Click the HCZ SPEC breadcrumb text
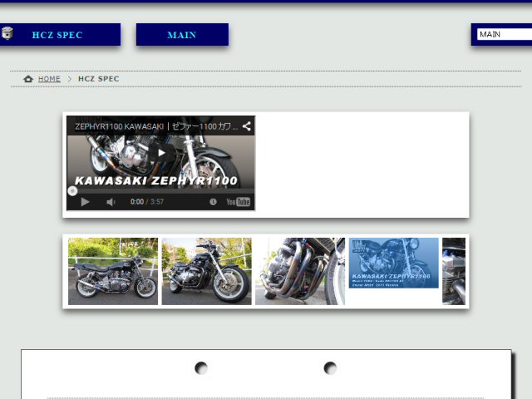Image resolution: width=532 pixels, height=399 pixels. point(99,79)
